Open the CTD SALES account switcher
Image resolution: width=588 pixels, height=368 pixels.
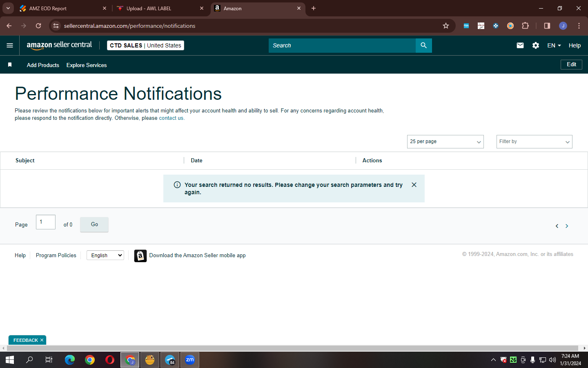click(x=145, y=45)
